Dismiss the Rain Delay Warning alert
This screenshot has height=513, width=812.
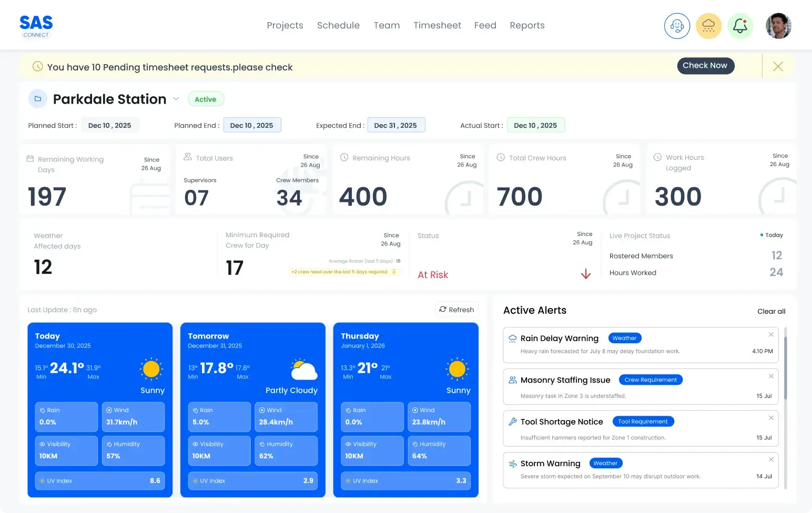click(771, 334)
